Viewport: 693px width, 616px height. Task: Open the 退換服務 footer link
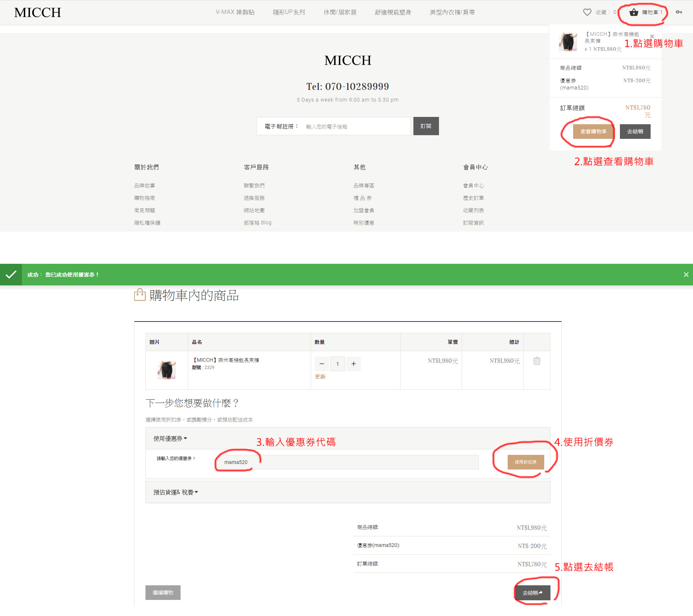pos(254,198)
